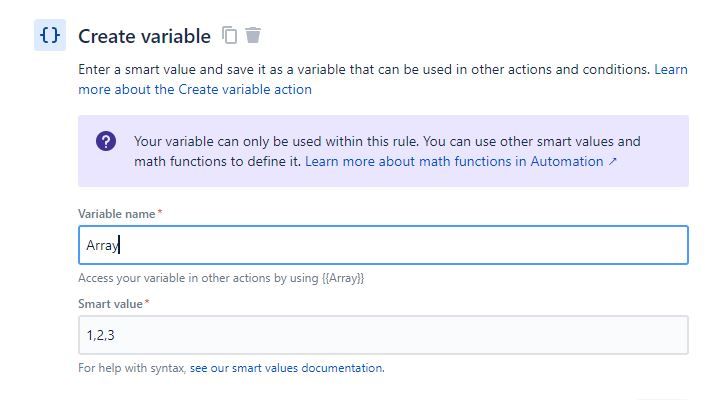Click the curly braces Create variable icon

click(50, 35)
